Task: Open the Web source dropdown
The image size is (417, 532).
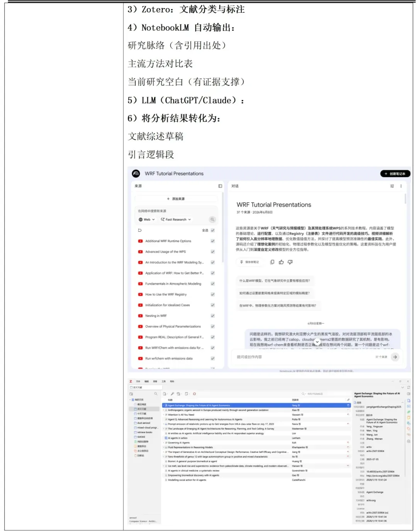Action: [x=147, y=220]
